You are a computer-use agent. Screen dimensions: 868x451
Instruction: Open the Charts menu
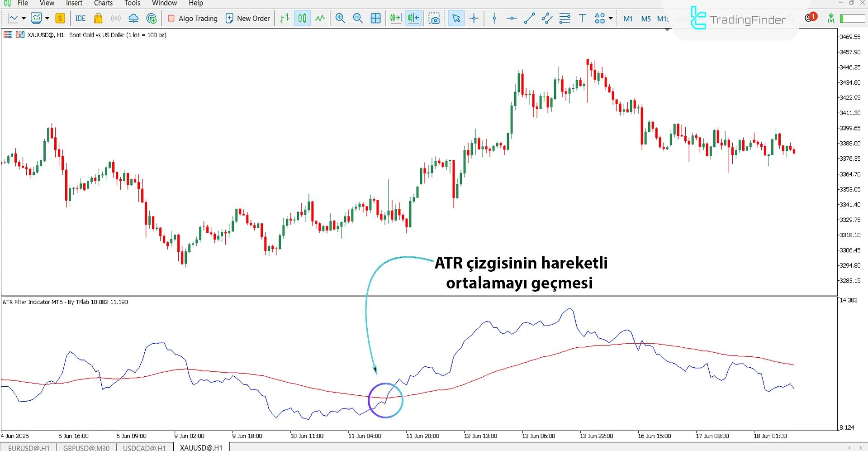103,3
